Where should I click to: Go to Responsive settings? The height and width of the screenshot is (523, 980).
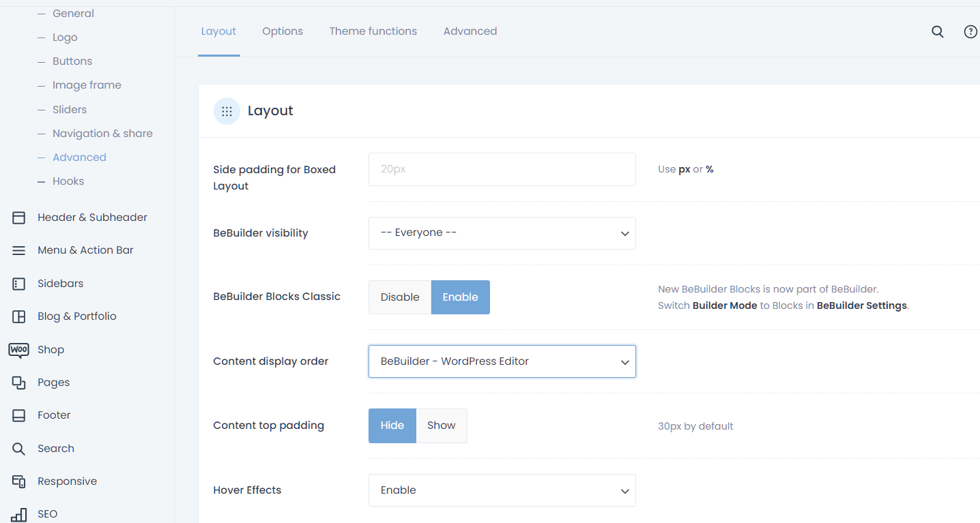(67, 481)
